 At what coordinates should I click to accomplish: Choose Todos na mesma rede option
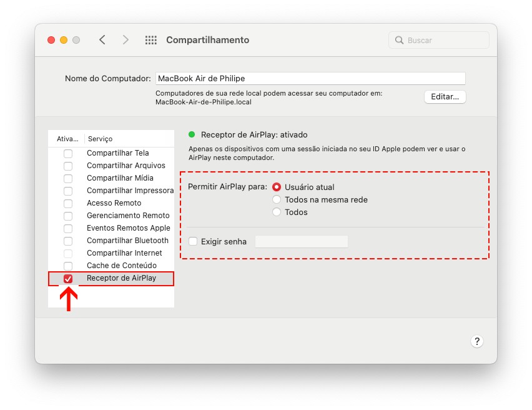pos(277,199)
